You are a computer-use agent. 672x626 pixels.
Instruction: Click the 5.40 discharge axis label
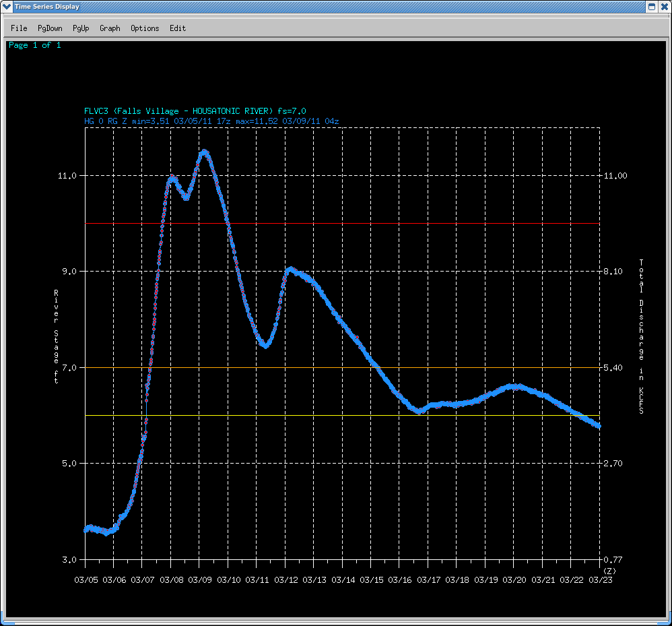[x=613, y=367]
